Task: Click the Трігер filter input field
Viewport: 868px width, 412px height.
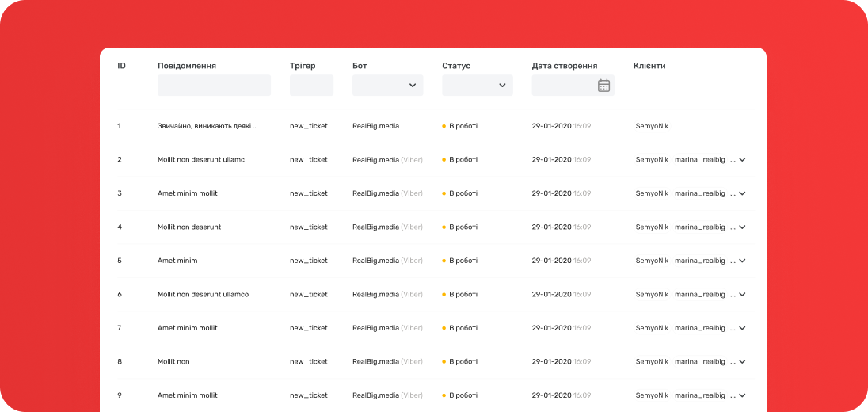Action: pos(311,86)
